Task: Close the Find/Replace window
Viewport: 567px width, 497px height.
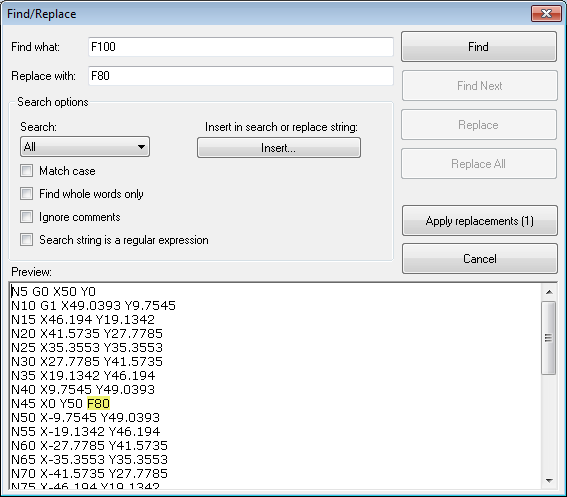Action: coord(546,14)
